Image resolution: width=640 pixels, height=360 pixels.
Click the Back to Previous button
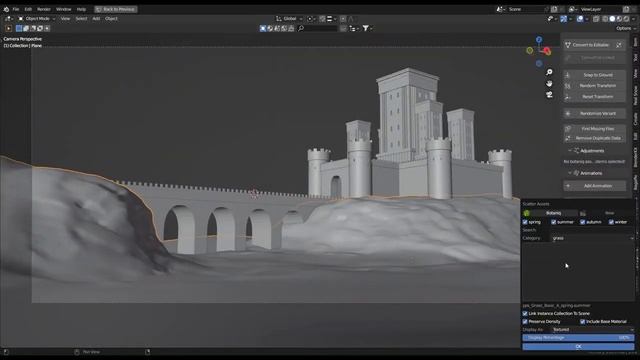pos(116,9)
